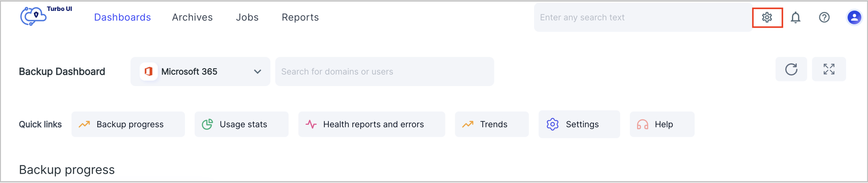Screen dimensions: 868x183
Task: Open Health reports and errors link
Action: click(372, 124)
